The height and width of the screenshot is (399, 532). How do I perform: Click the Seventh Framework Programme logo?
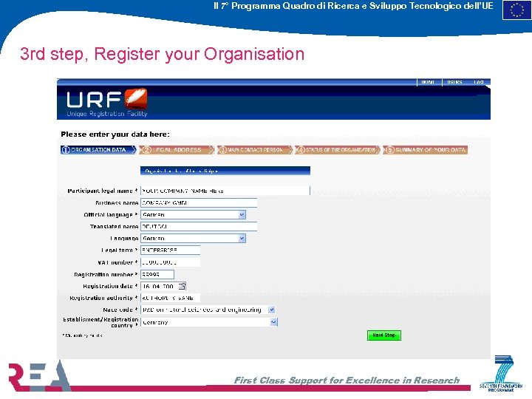point(502,374)
